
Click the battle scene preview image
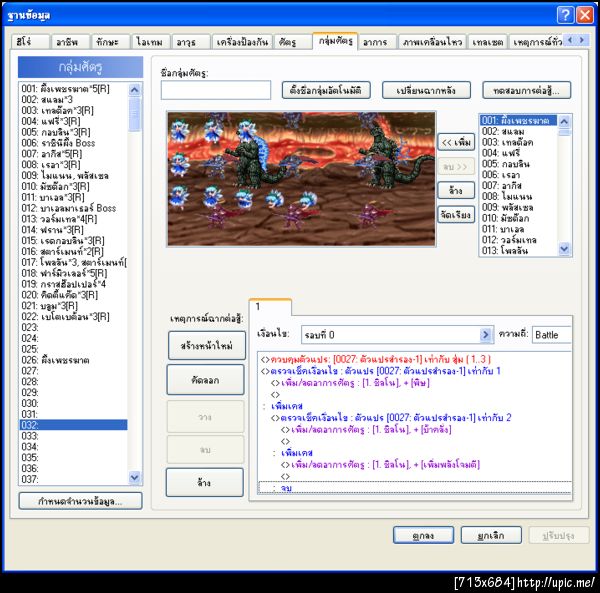pyautogui.click(x=301, y=179)
